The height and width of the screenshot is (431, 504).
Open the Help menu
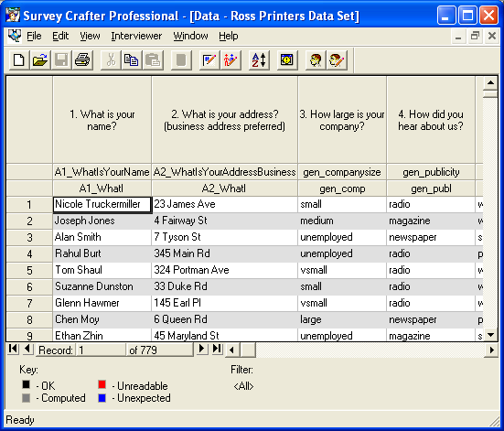click(229, 36)
